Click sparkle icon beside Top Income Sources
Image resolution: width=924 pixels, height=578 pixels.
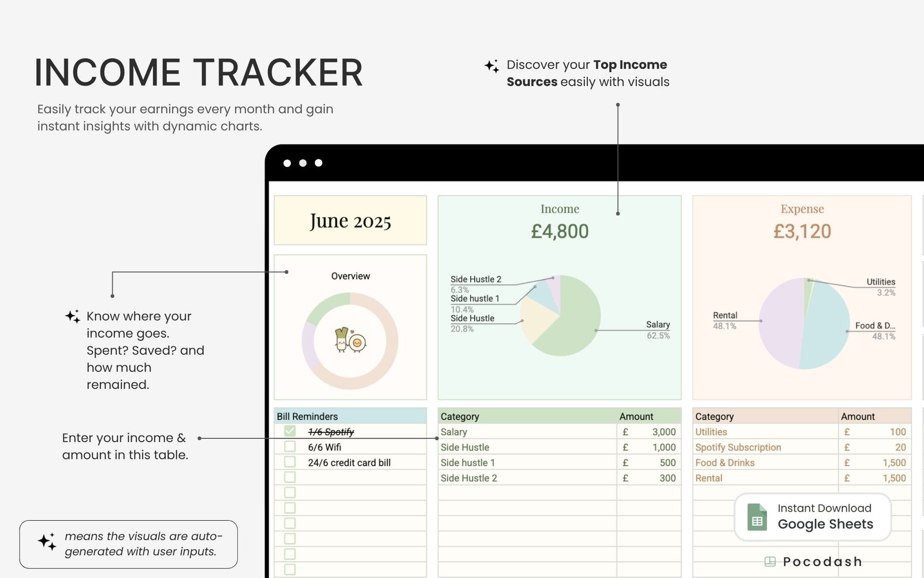tap(492, 66)
